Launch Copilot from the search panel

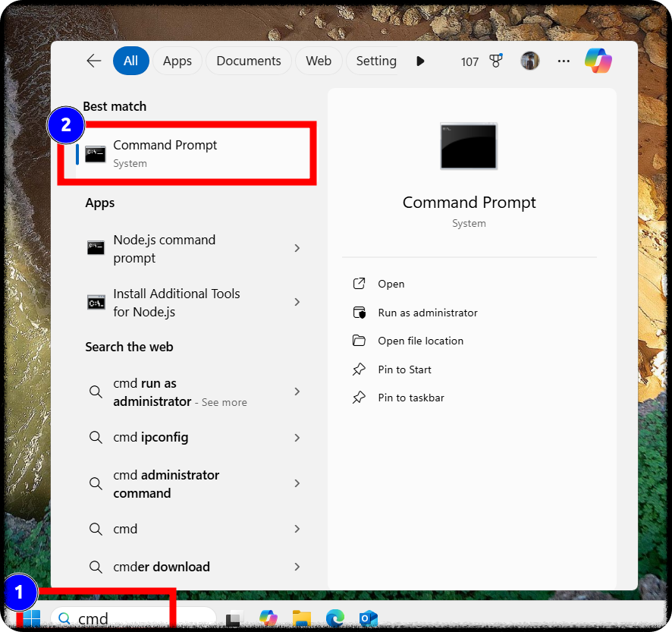pyautogui.click(x=598, y=61)
